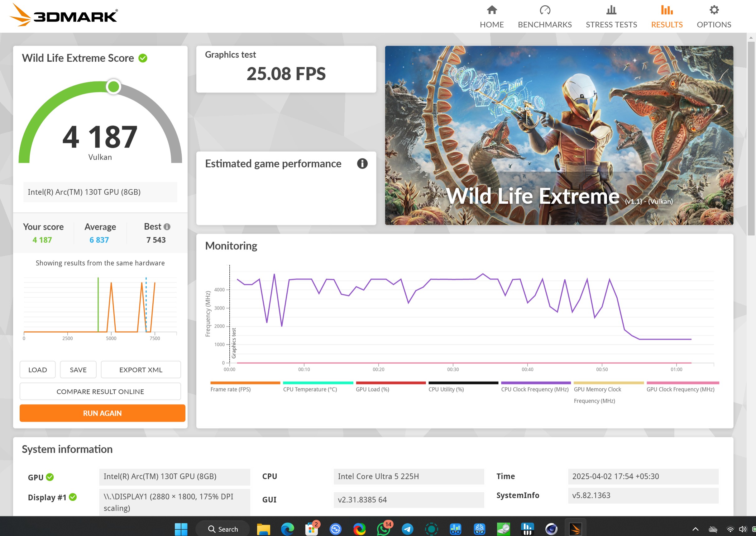This screenshot has height=536, width=756.
Task: Click the CPU field Intel Core Ultra 5 225H
Action: point(409,476)
